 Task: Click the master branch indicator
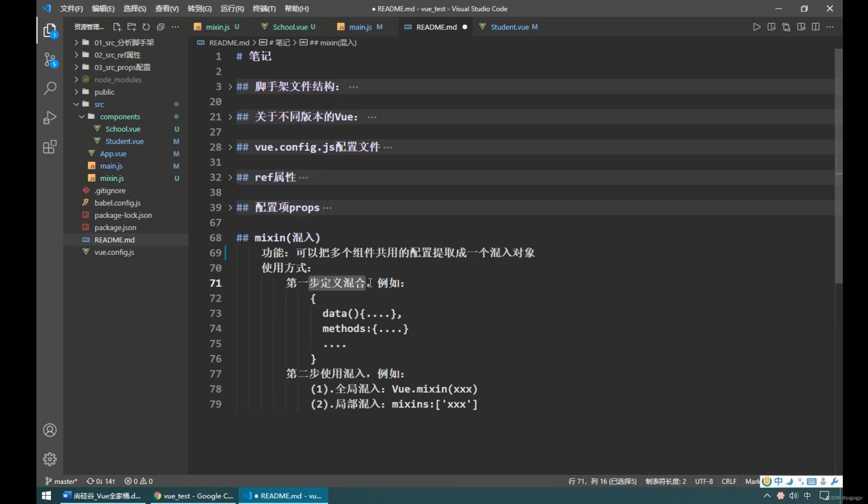pos(61,481)
